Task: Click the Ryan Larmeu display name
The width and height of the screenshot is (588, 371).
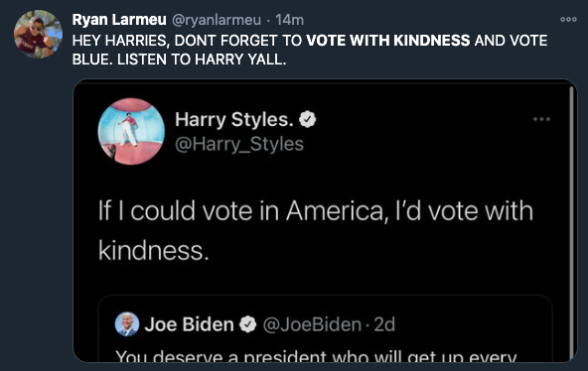Action: click(119, 20)
